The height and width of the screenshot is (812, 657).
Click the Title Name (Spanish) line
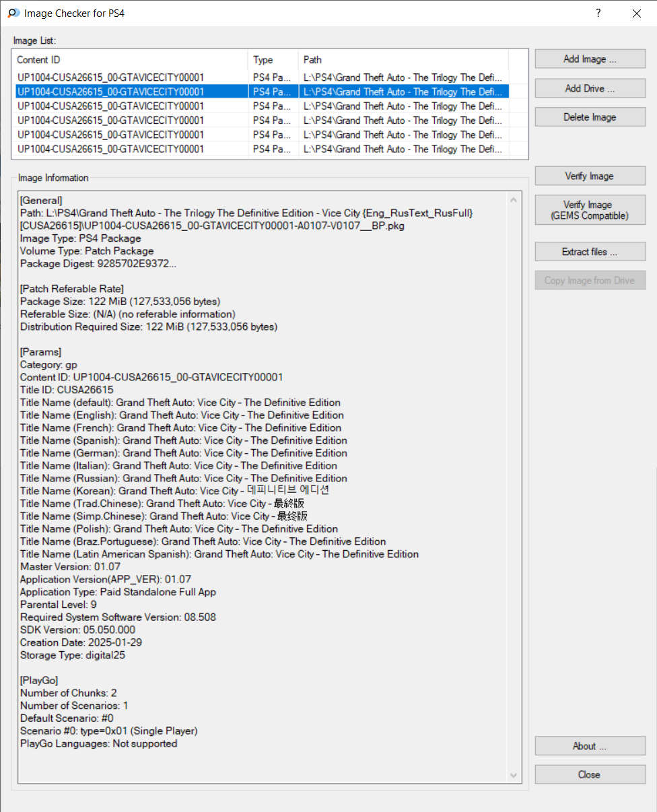coord(184,441)
